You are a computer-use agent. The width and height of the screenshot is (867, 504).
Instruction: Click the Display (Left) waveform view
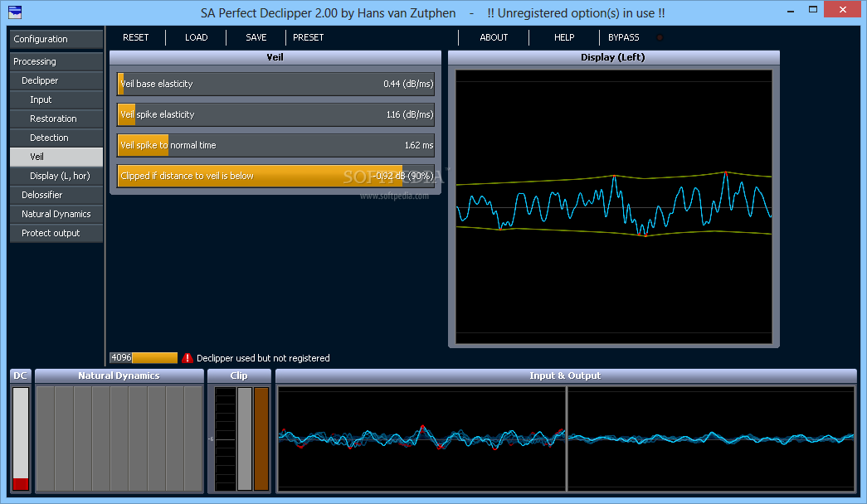[614, 206]
